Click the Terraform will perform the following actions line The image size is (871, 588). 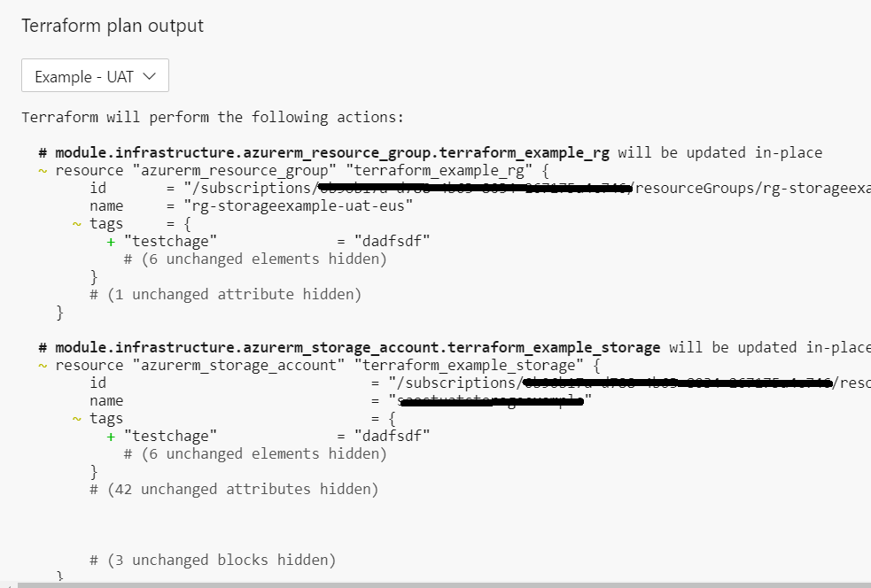(213, 118)
